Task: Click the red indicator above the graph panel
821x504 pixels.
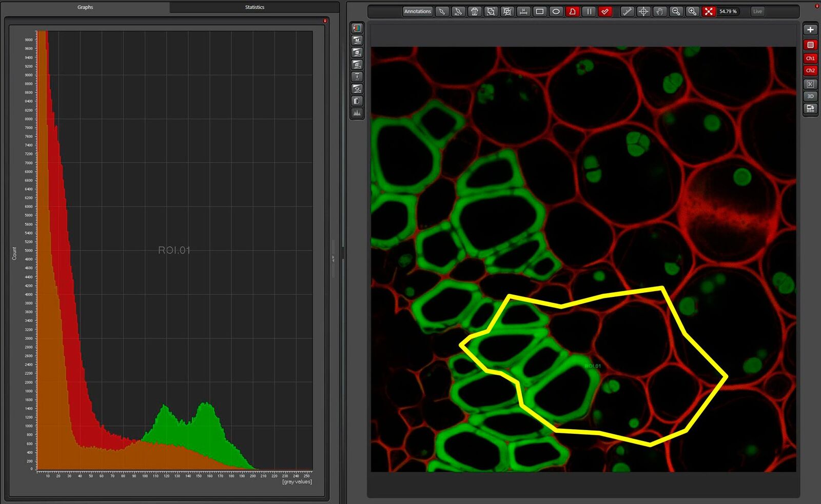Action: 325,21
